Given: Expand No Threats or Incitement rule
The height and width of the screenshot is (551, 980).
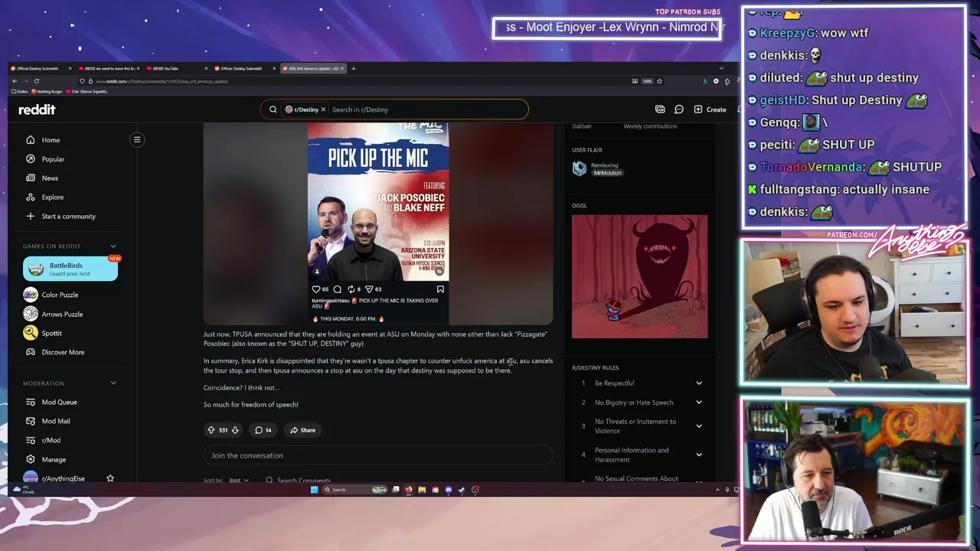Looking at the screenshot, I should pyautogui.click(x=699, y=426).
